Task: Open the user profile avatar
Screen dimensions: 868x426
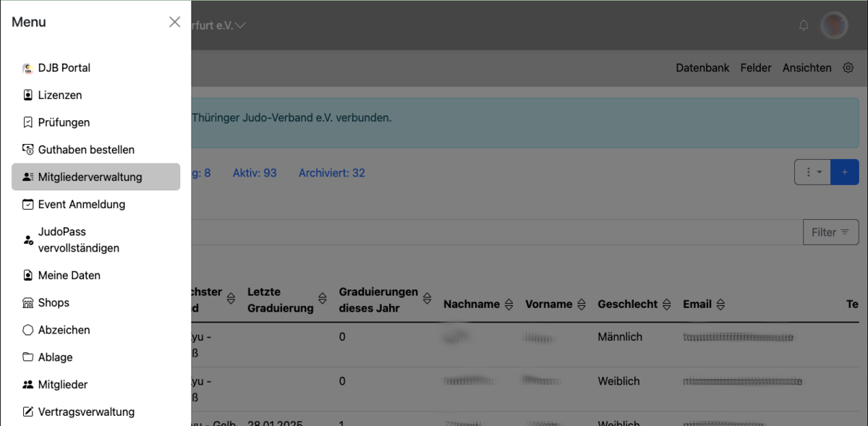Action: pyautogui.click(x=834, y=25)
